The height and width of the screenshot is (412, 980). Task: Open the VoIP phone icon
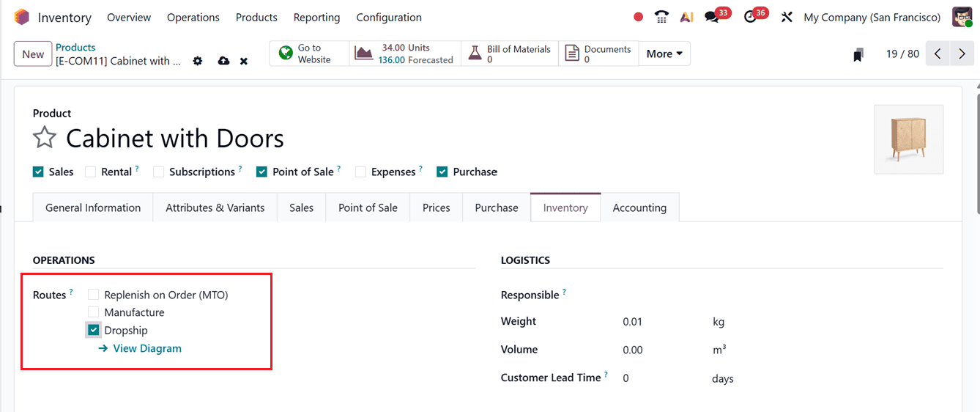coord(662,17)
